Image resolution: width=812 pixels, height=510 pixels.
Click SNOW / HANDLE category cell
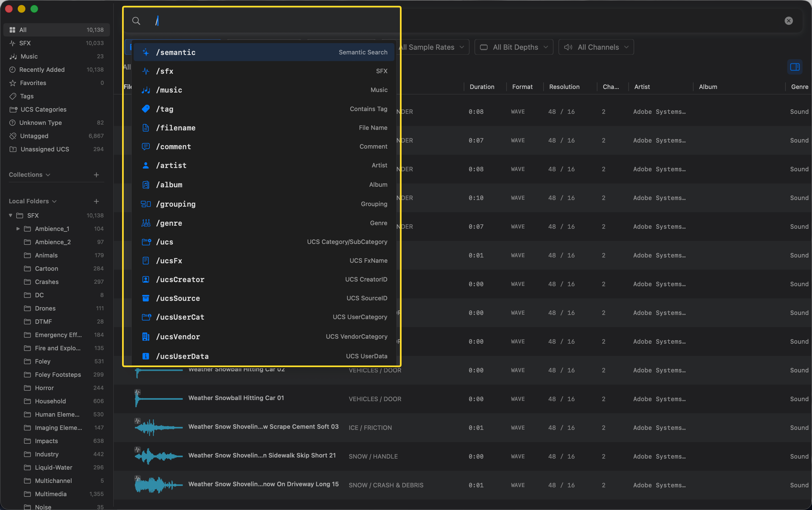(373, 456)
